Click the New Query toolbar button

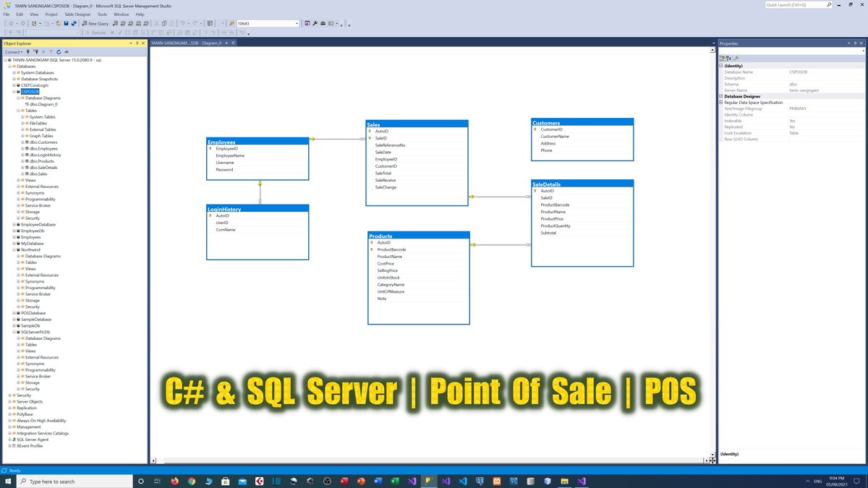pyautogui.click(x=95, y=23)
